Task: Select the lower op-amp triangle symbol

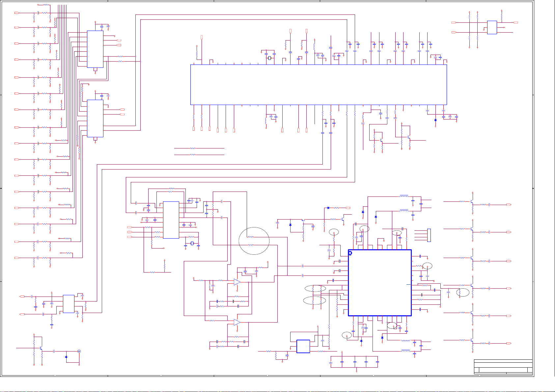Action: coord(237,323)
